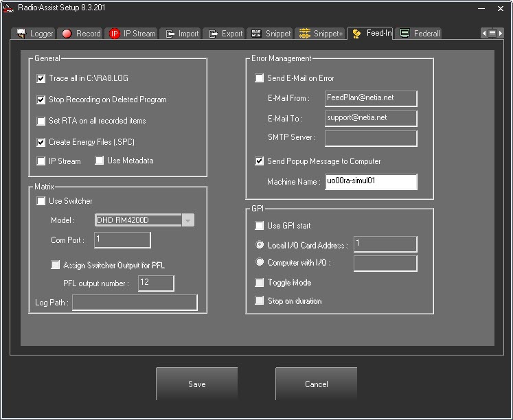The height and width of the screenshot is (420, 513).
Task: Open the tab list menu button
Action: (492, 33)
